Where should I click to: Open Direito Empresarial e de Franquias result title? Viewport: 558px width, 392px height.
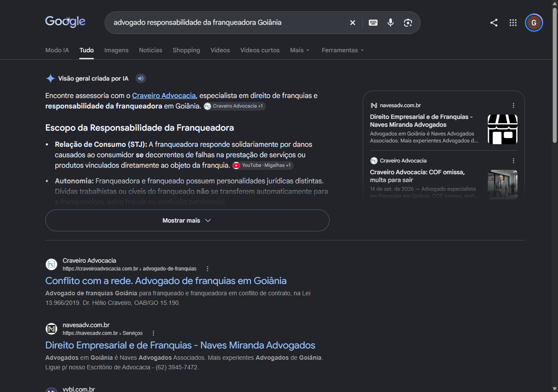(x=180, y=345)
